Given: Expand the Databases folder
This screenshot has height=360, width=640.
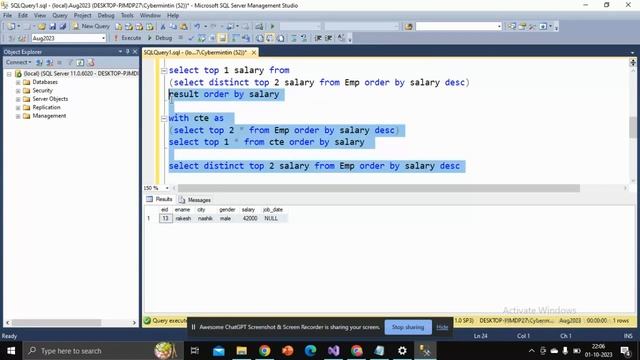Looking at the screenshot, I should tap(18, 82).
